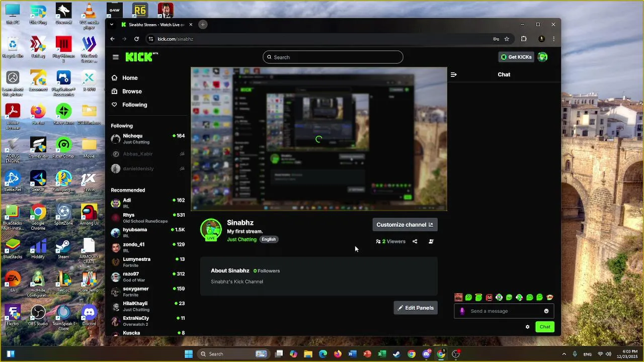Click the share stream icon
The image size is (644, 362).
(415, 241)
